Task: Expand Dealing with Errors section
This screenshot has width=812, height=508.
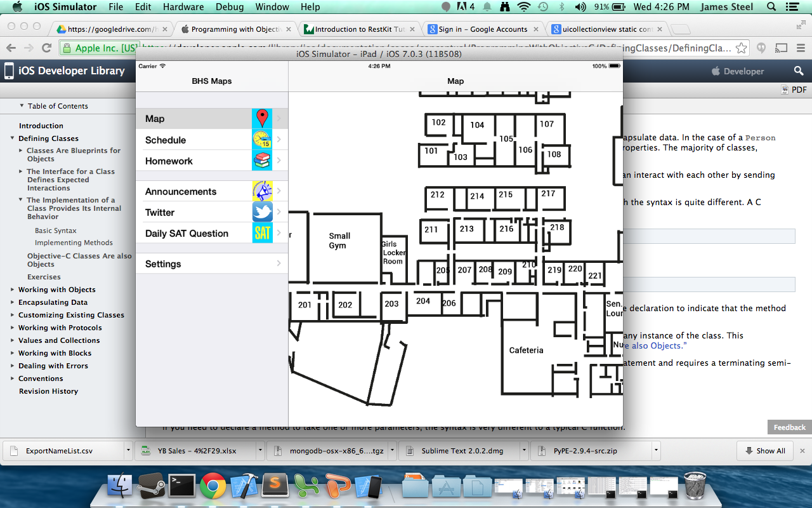Action: pyautogui.click(x=12, y=366)
